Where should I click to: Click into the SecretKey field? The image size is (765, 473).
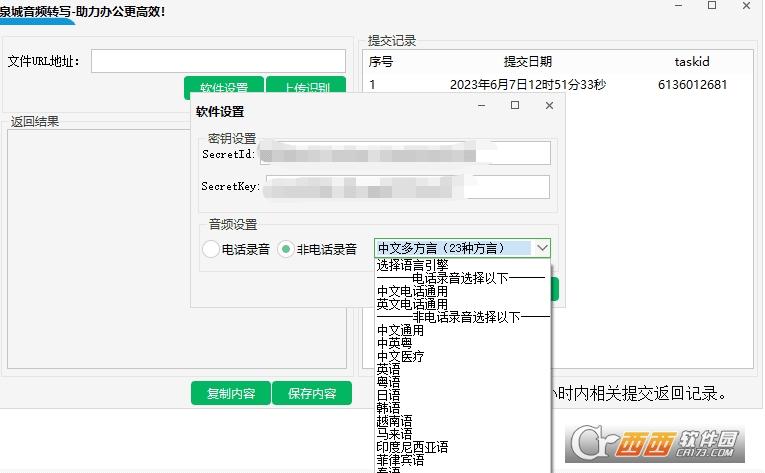point(408,187)
